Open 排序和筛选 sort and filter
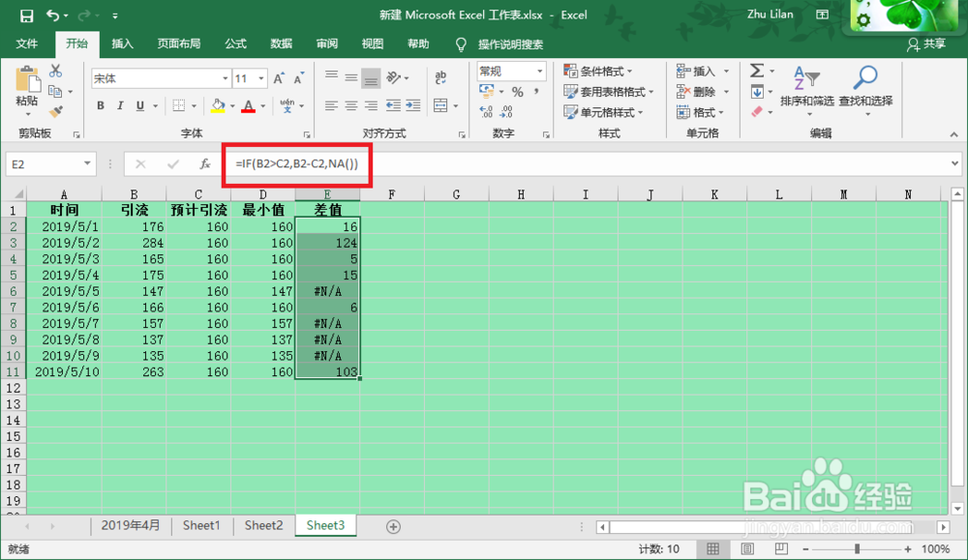968x560 pixels. click(x=807, y=90)
